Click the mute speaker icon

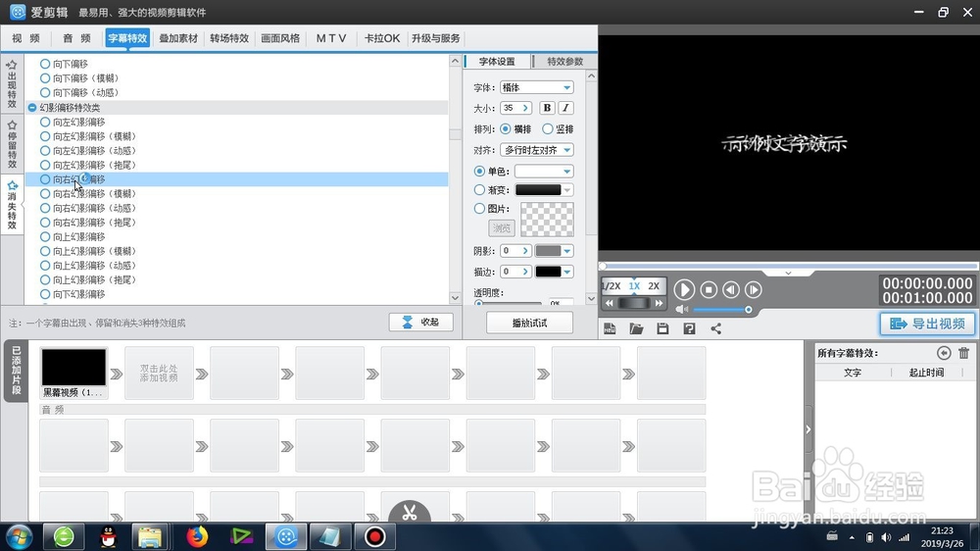point(681,310)
